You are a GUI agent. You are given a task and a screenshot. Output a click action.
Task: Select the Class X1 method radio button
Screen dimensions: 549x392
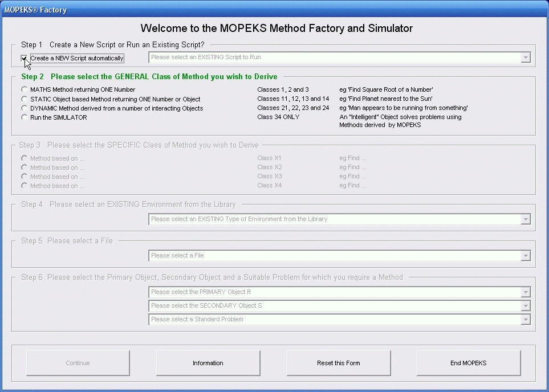pos(24,158)
